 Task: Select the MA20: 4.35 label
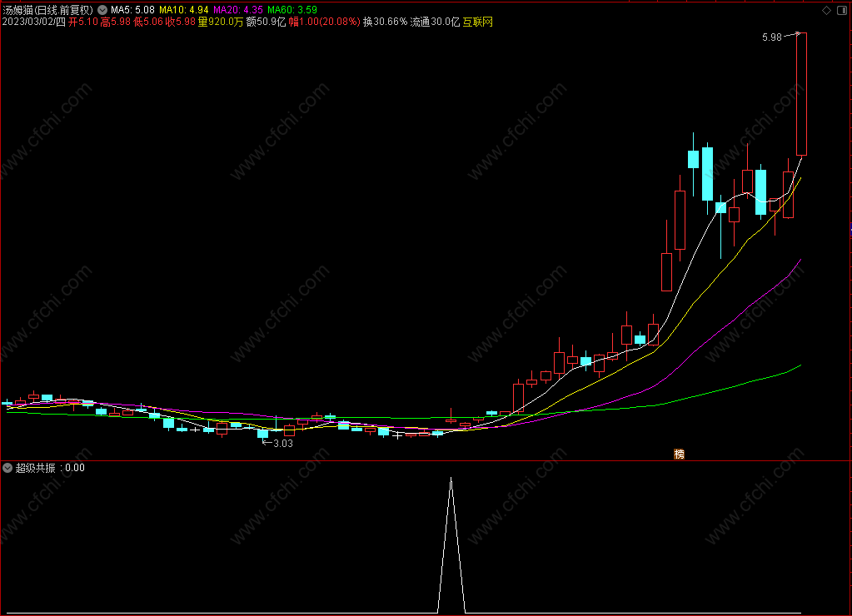[x=238, y=10]
